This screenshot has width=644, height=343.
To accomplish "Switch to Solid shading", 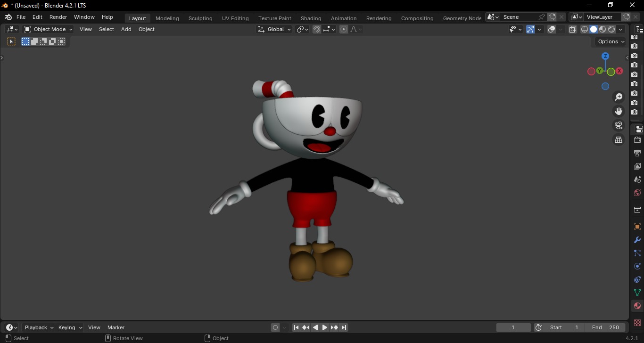I will (594, 29).
